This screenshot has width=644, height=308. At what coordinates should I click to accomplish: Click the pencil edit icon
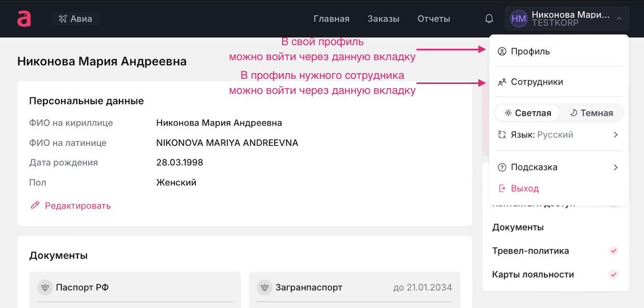[x=35, y=205]
